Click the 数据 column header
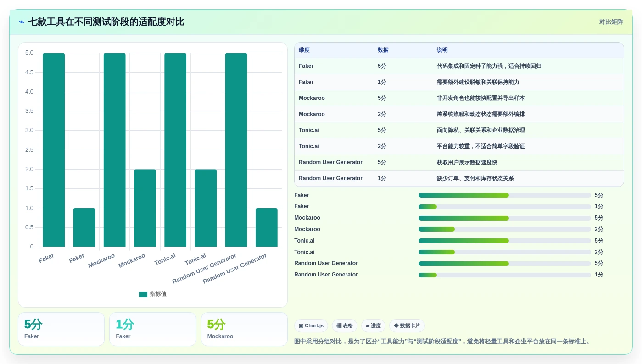Viewport: 642px width, 364px height. pyautogui.click(x=383, y=50)
